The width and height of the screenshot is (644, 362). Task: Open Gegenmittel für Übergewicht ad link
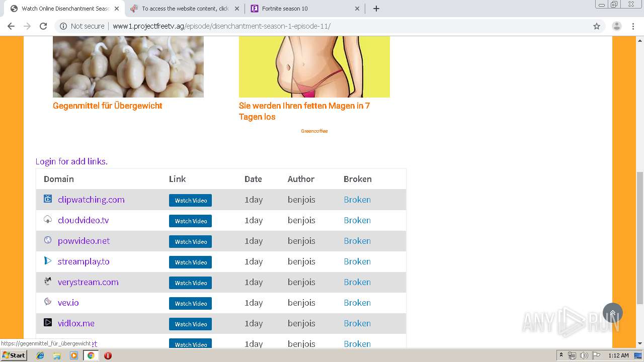[x=108, y=106]
